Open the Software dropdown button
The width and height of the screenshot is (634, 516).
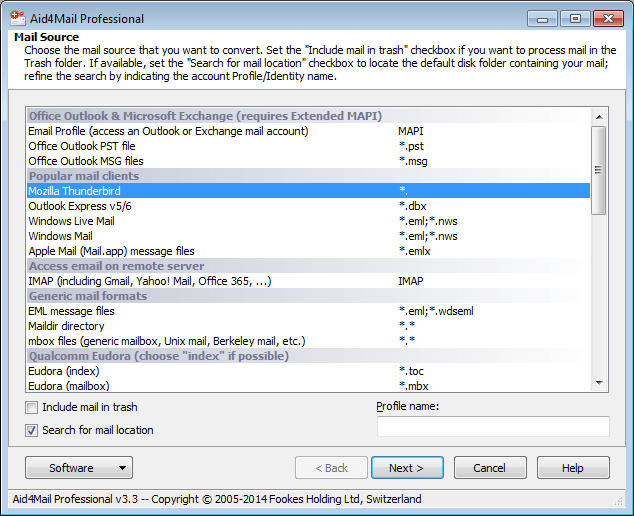click(79, 468)
